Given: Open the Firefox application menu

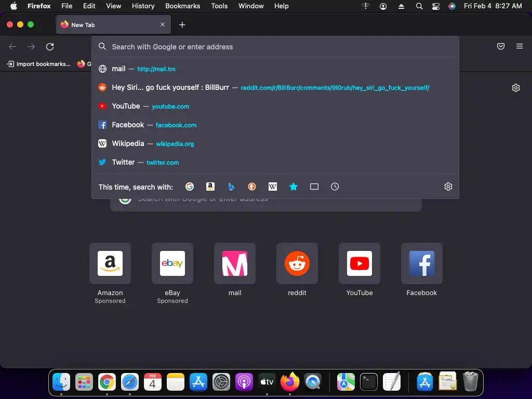Looking at the screenshot, I should tap(39, 6).
